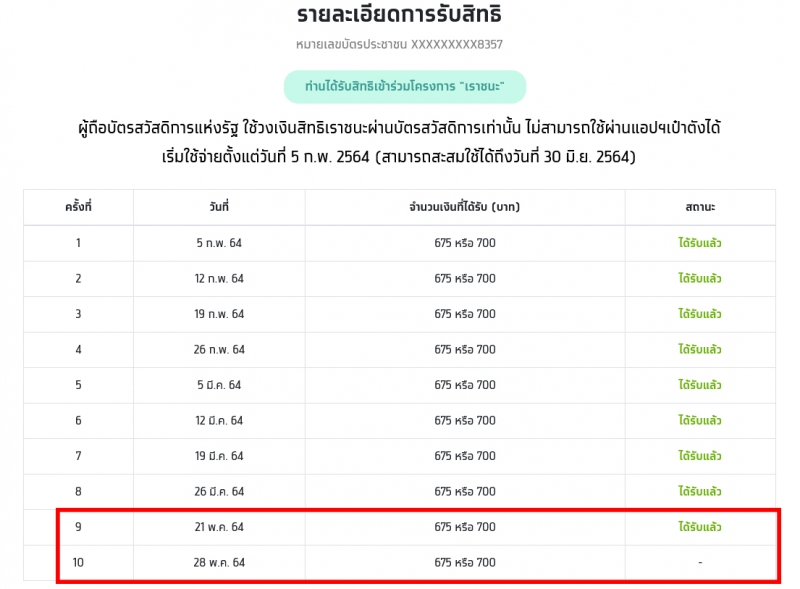The image size is (800, 589).
Task: Click the "ได้รับแล้ว" status in row 1
Action: tap(699, 242)
